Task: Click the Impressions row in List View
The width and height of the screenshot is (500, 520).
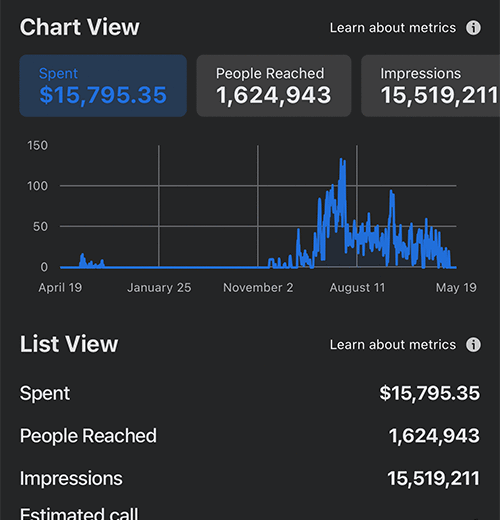Action: [x=250, y=479]
